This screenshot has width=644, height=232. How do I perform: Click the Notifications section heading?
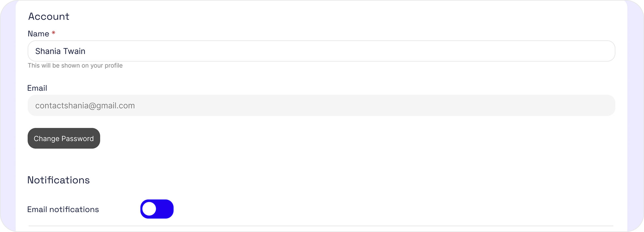[59, 179]
